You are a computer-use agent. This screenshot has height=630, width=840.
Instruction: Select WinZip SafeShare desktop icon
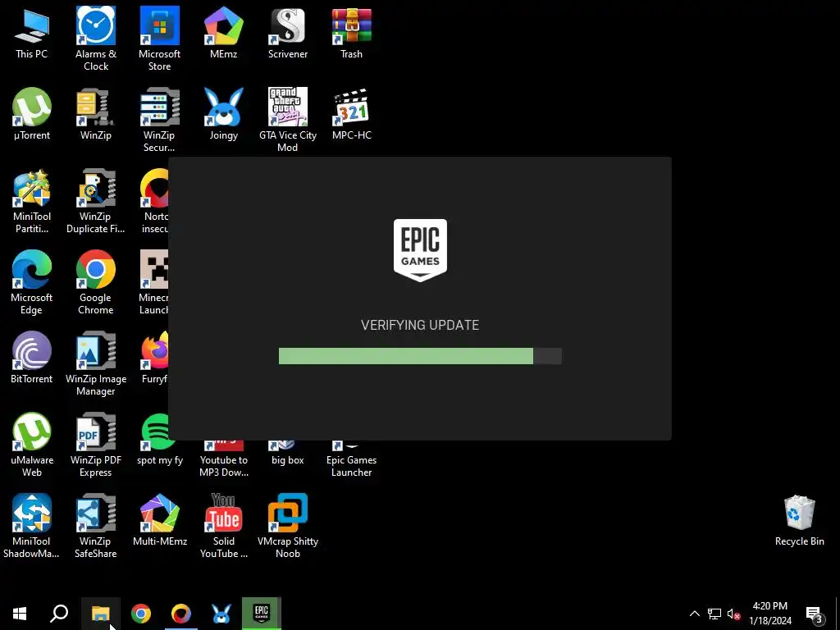tap(96, 526)
